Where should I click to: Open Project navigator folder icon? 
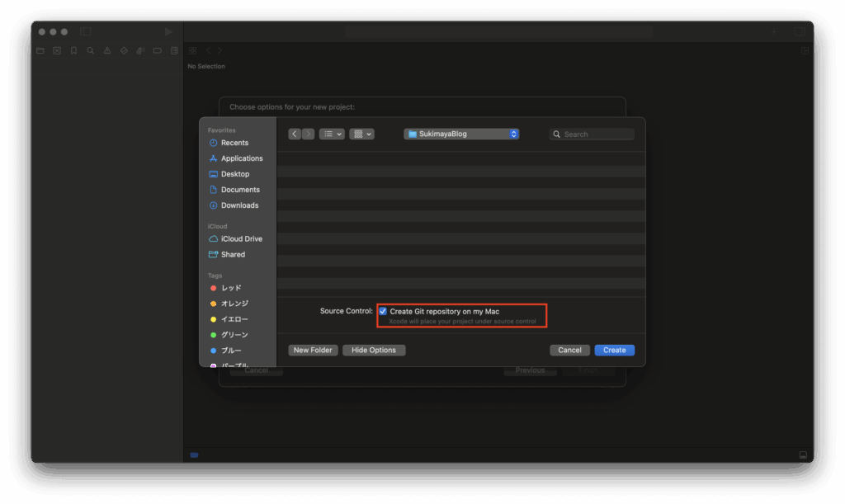(x=40, y=50)
